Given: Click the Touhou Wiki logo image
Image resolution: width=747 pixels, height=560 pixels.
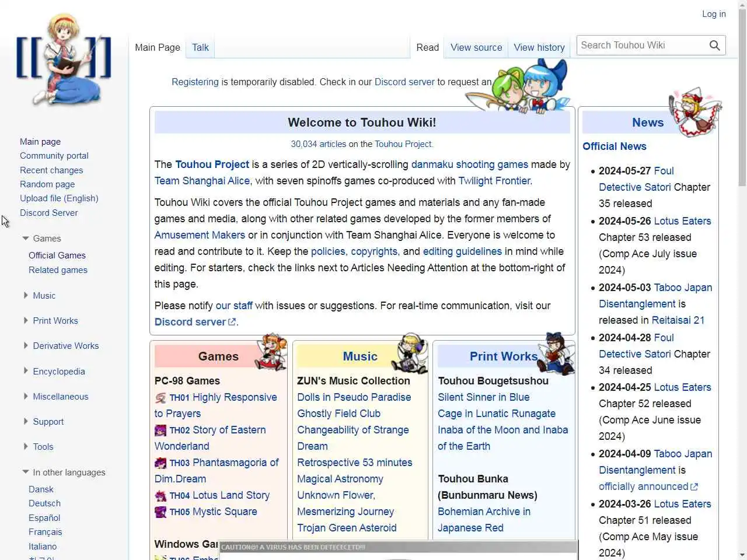Looking at the screenshot, I should click(64, 60).
